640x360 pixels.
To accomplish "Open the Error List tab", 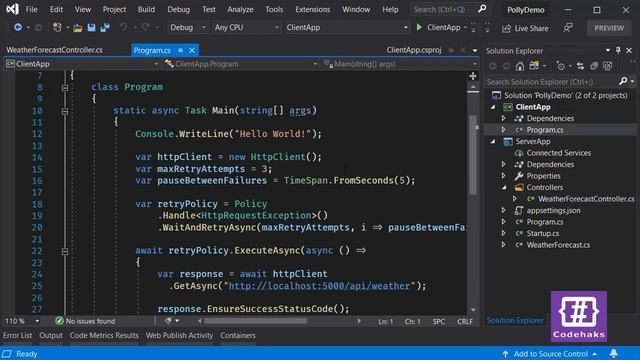I will tap(18, 336).
